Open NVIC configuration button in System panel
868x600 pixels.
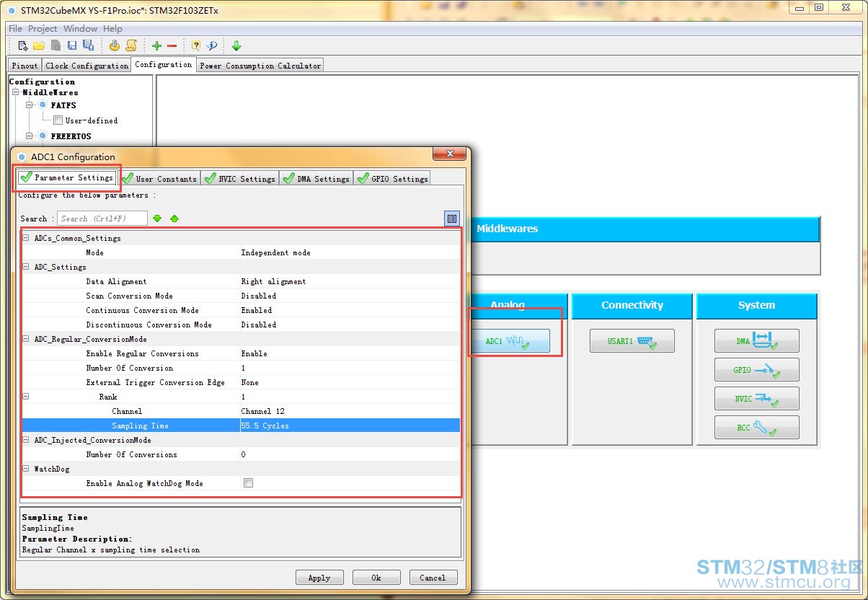click(x=757, y=399)
